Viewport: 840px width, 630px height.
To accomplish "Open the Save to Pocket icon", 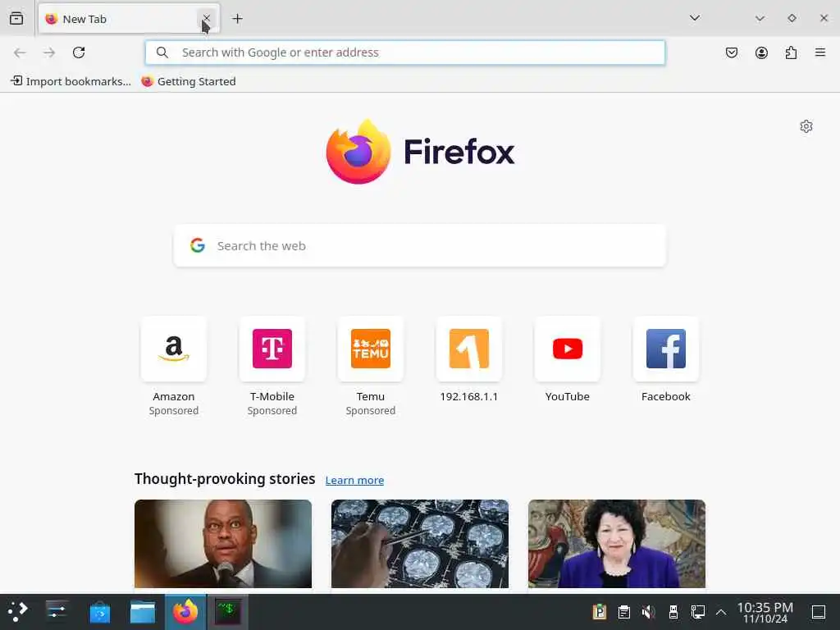I will click(731, 52).
